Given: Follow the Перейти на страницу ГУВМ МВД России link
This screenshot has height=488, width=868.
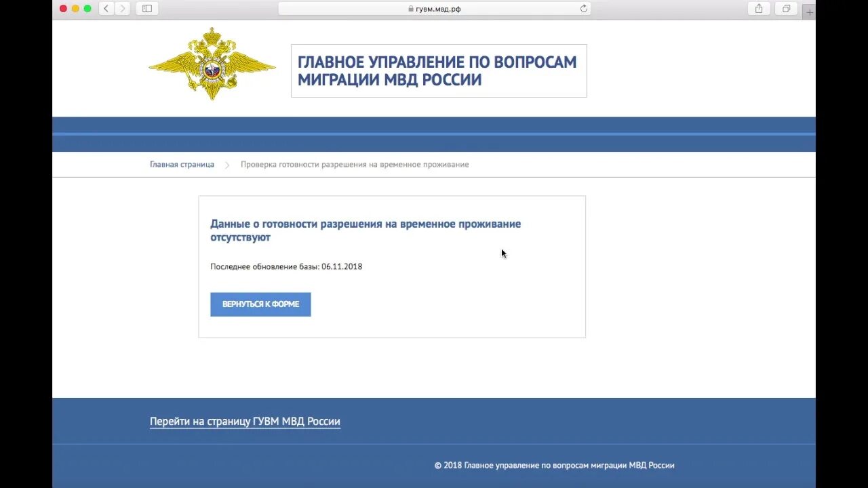Looking at the screenshot, I should pyautogui.click(x=245, y=422).
